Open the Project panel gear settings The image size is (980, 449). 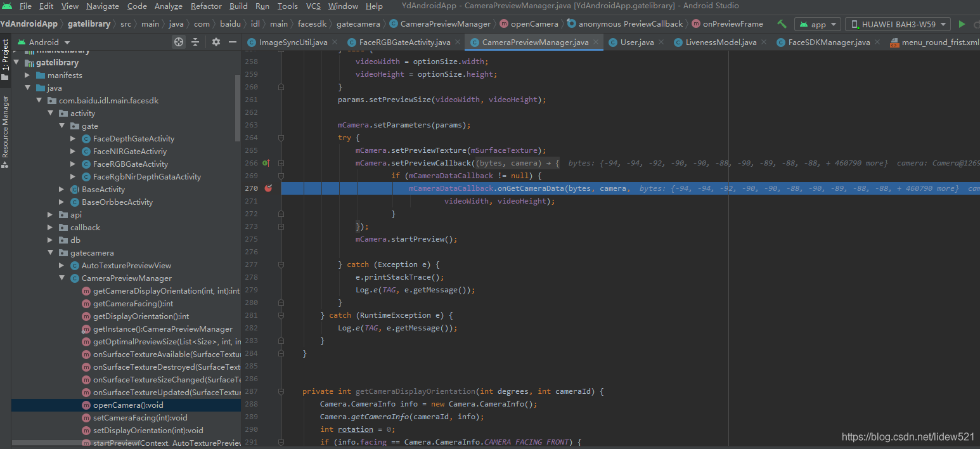(x=216, y=42)
